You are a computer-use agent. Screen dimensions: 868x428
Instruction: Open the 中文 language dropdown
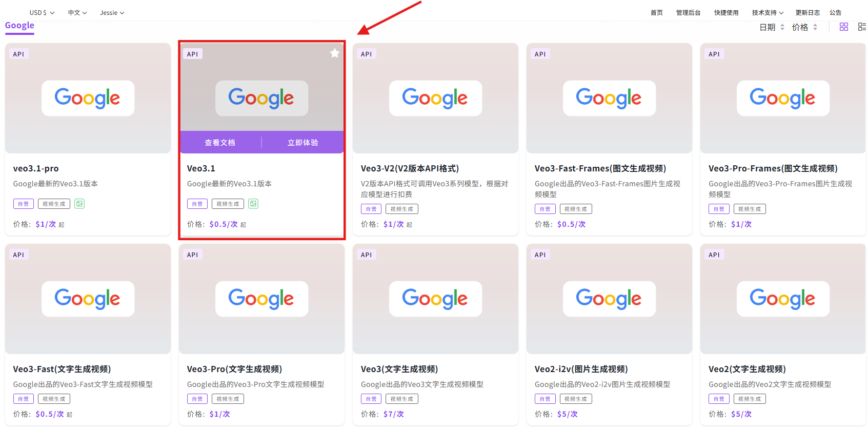click(x=77, y=12)
